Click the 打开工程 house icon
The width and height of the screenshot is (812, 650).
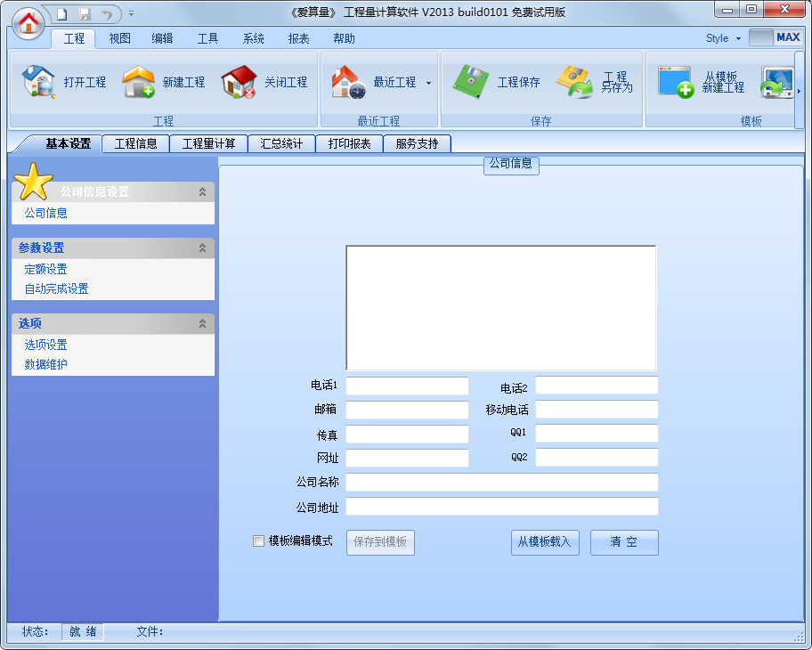[37, 82]
